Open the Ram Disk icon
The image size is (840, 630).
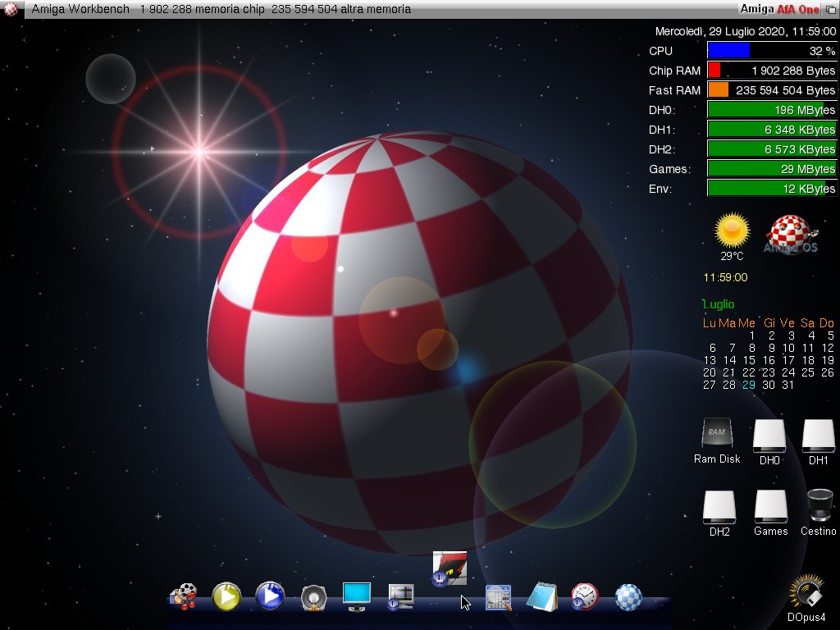[x=716, y=434]
